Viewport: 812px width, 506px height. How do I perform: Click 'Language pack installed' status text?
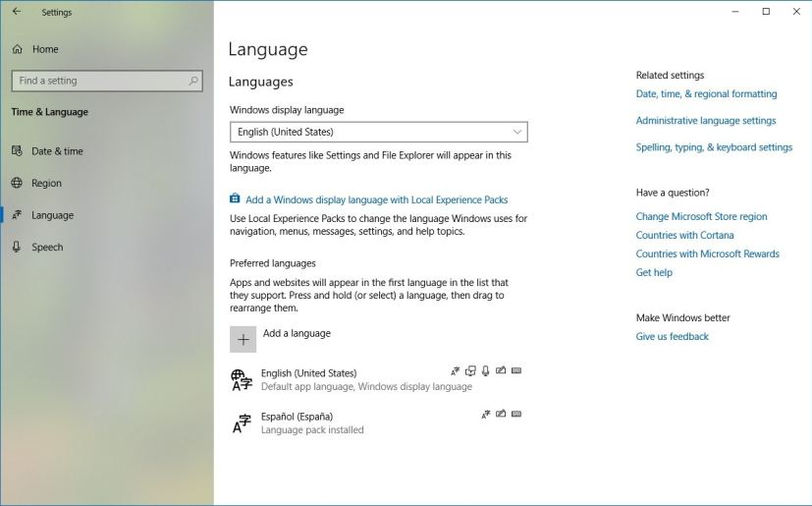(312, 429)
